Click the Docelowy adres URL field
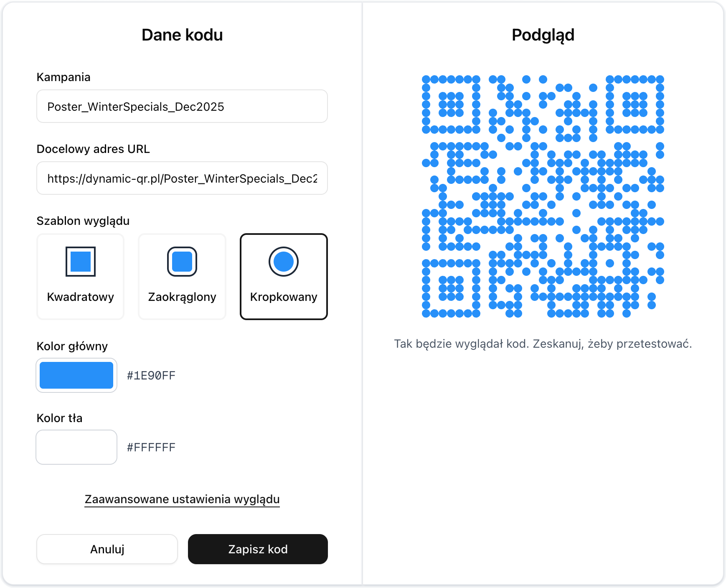This screenshot has height=588, width=726. pyautogui.click(x=182, y=178)
